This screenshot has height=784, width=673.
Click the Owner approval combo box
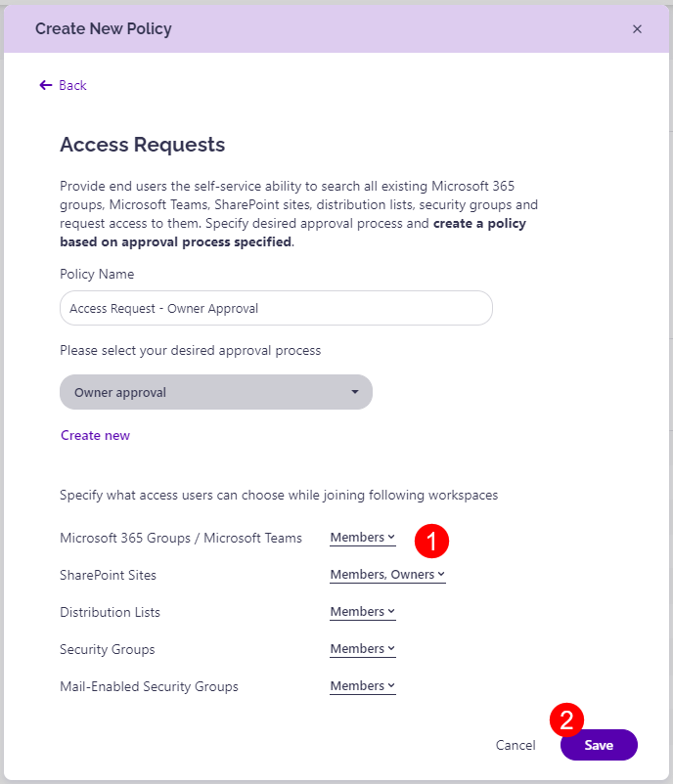pos(215,391)
